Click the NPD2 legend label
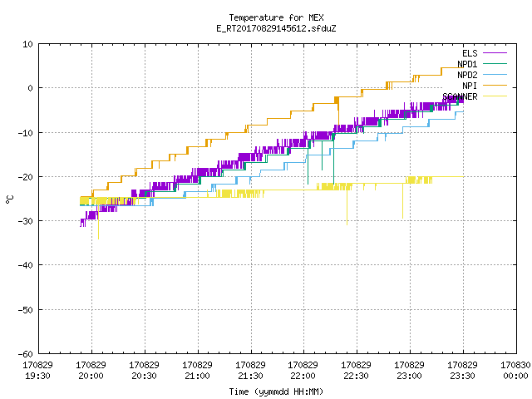This screenshot has height=399, width=532. point(467,75)
